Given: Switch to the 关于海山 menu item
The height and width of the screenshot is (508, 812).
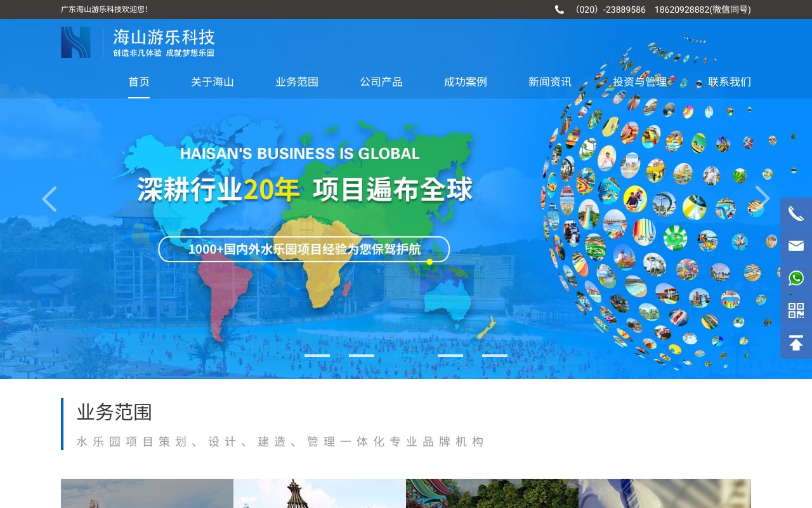Looking at the screenshot, I should (x=213, y=82).
